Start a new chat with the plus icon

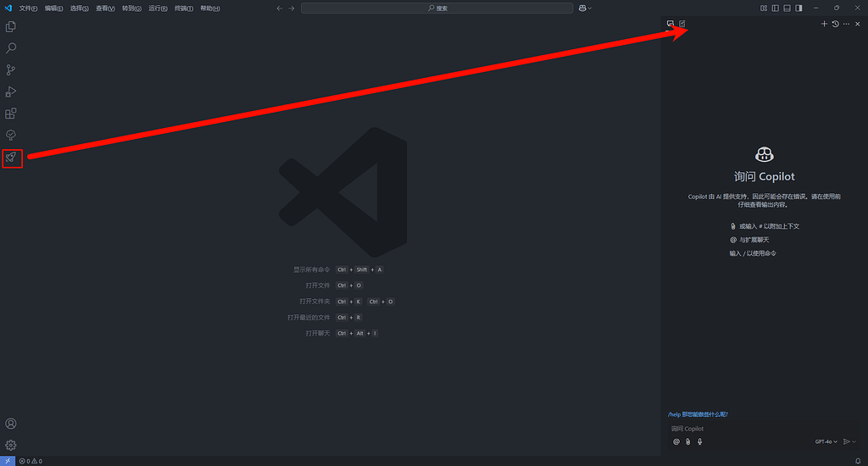click(824, 24)
